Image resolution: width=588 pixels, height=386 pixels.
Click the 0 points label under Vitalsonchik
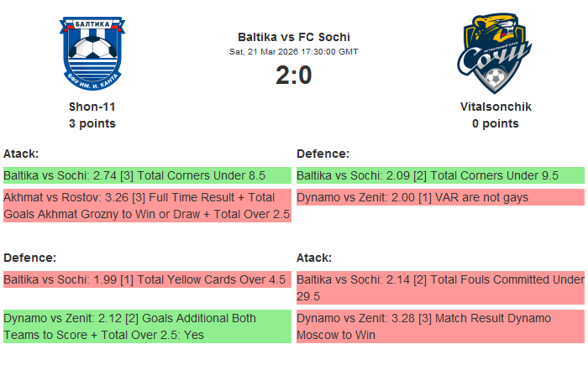pyautogui.click(x=496, y=124)
